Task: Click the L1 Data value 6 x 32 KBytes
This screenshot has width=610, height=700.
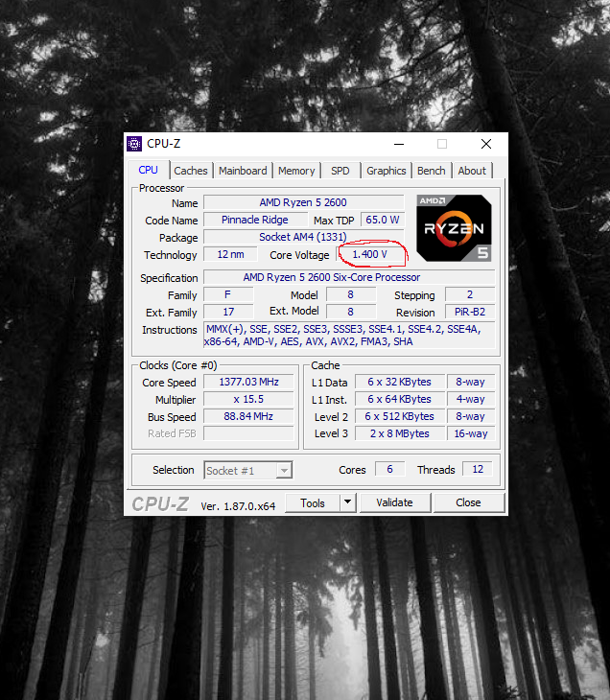Action: pos(400,383)
